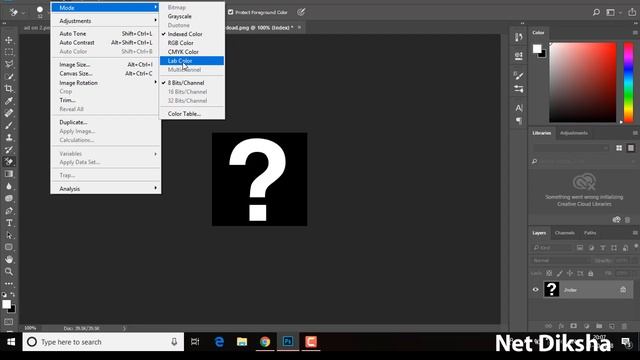Screen dimensions: 640x360
Task: Open the layer style fx icon
Action: click(x=561, y=326)
